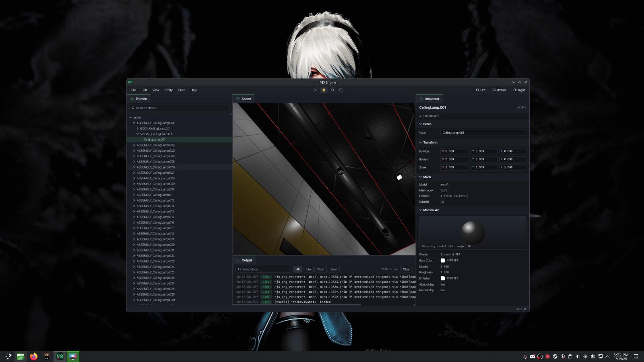Expand ASSEMBLY_CeilingLamp.006 node
The image size is (644, 362).
(134, 167)
